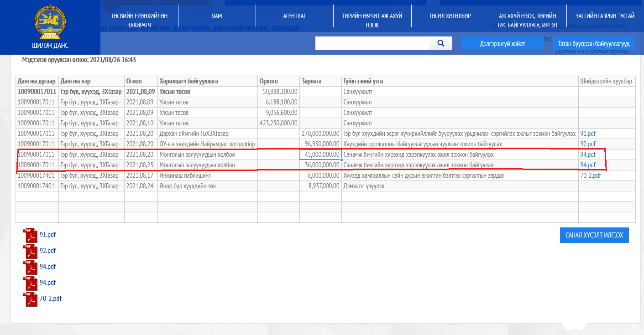Viewport: 644px width, 335px height.
Task: Open 70_2.pdf link in Инжинаш паблишинг row
Action: click(591, 175)
